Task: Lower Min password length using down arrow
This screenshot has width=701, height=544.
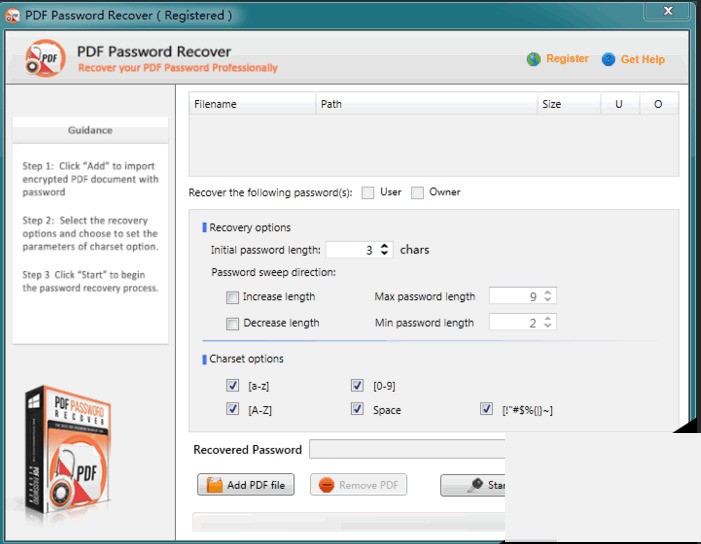Action: [548, 326]
